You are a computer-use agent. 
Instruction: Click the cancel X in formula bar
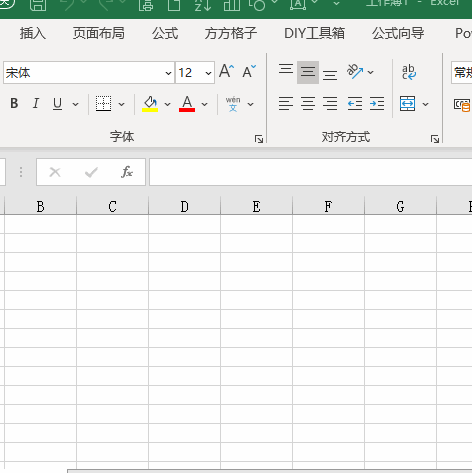[55, 172]
